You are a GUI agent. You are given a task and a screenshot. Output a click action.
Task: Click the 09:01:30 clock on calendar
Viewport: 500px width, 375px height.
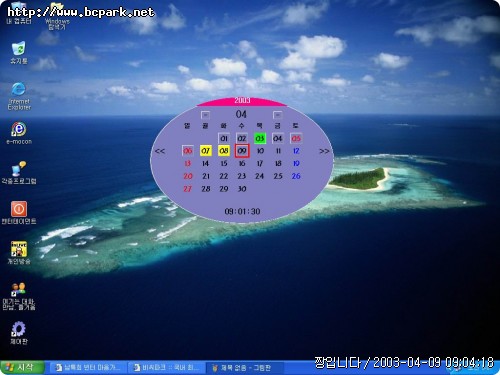[x=242, y=211]
